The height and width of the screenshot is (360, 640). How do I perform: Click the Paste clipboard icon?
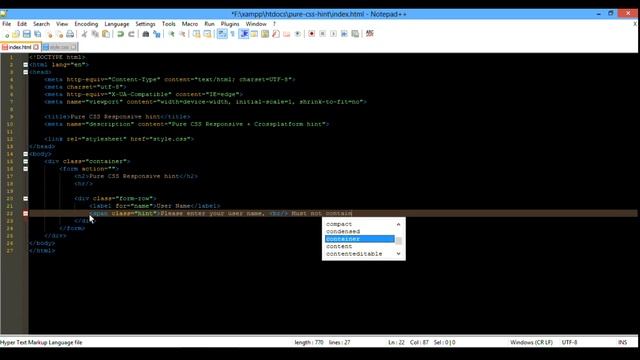(x=106, y=34)
